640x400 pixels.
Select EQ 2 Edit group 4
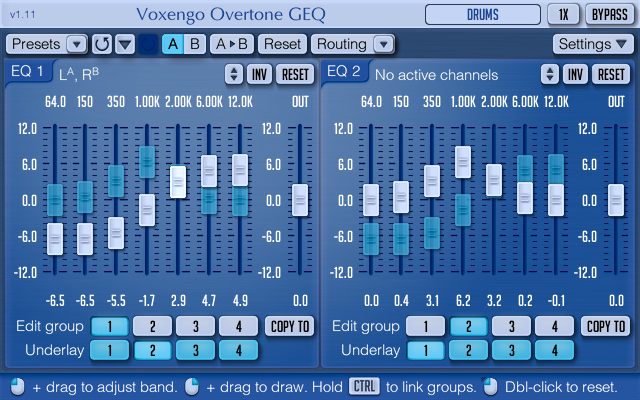tap(554, 326)
